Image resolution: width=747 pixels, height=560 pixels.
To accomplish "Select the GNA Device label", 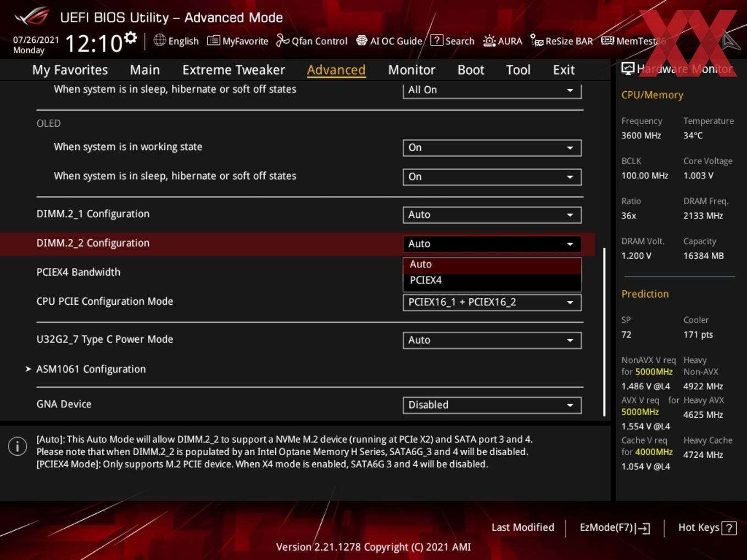I will pyautogui.click(x=64, y=404).
